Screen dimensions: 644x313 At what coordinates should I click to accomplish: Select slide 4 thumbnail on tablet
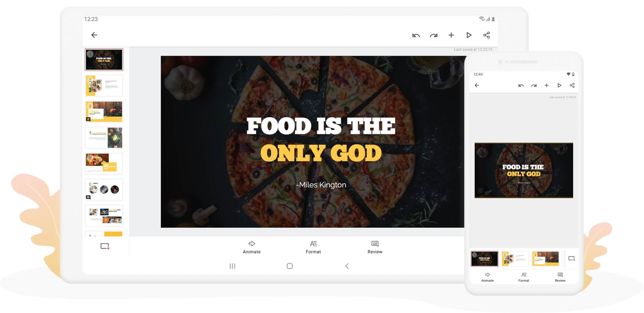104,138
